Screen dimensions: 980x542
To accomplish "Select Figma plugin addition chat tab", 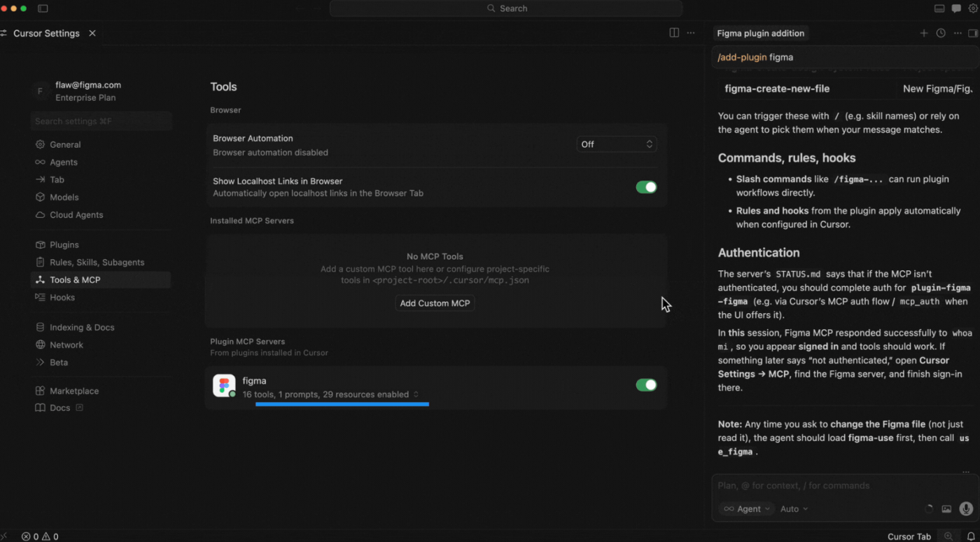I will pyautogui.click(x=760, y=33).
